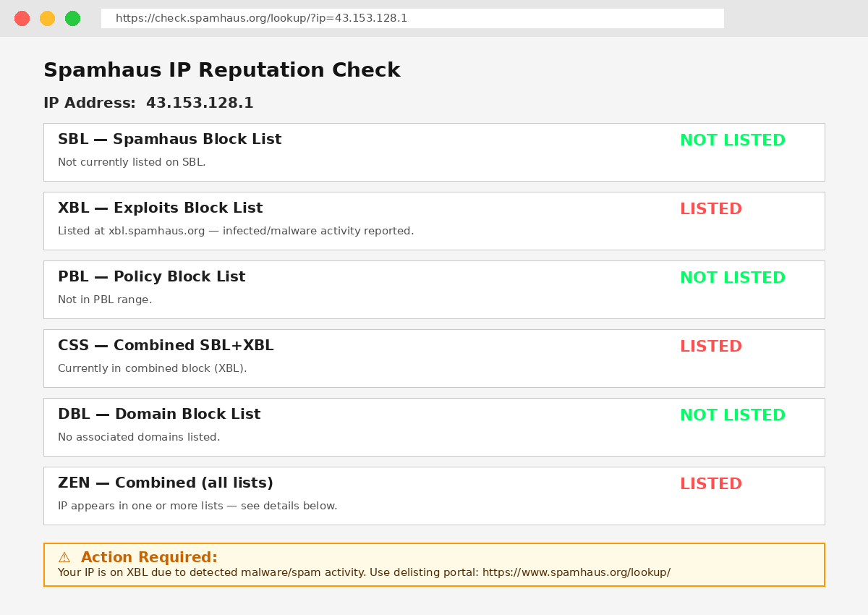Click 'Listed at xbl.spamhaus.org' description
The image size is (868, 615).
point(236,231)
